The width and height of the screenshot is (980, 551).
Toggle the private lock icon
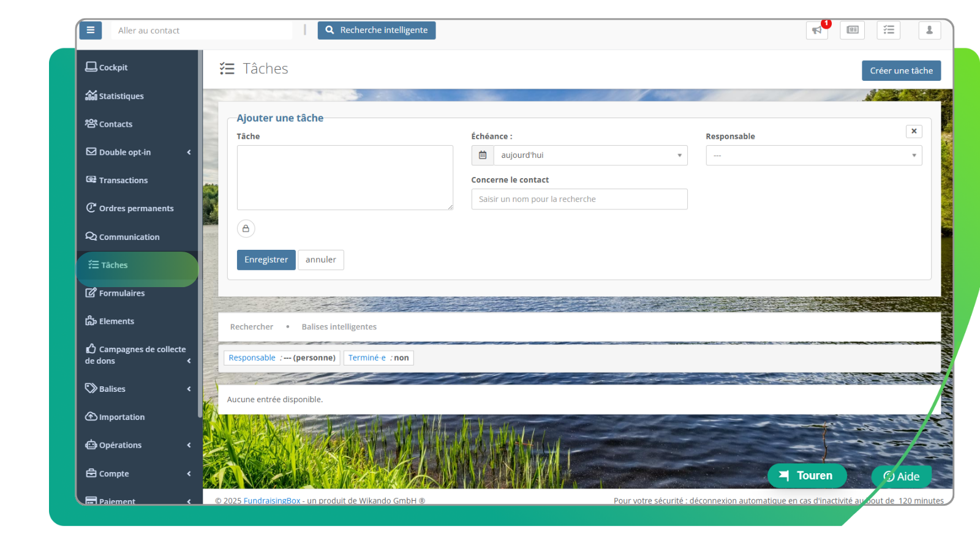pos(246,228)
